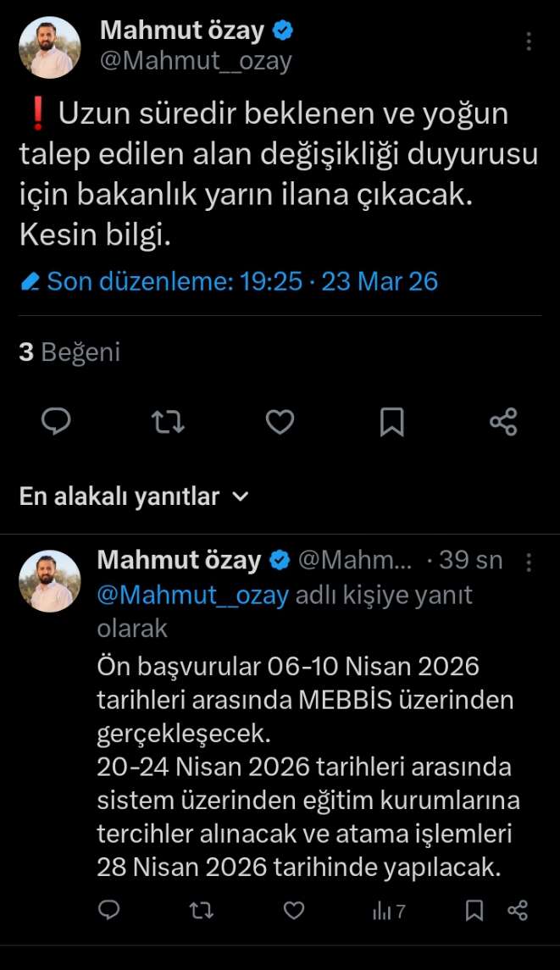560x970 pixels.
Task: Open the share icon on the main tweet
Action: click(x=502, y=421)
